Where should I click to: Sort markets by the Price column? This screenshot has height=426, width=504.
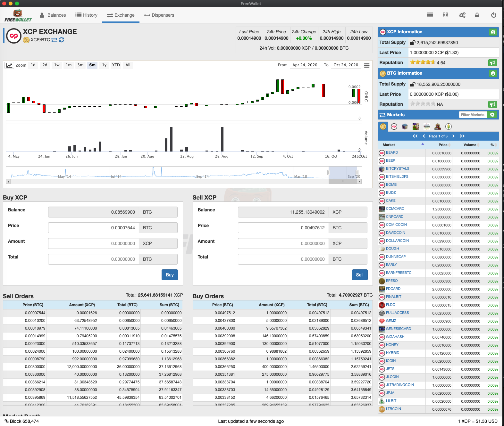(439, 145)
